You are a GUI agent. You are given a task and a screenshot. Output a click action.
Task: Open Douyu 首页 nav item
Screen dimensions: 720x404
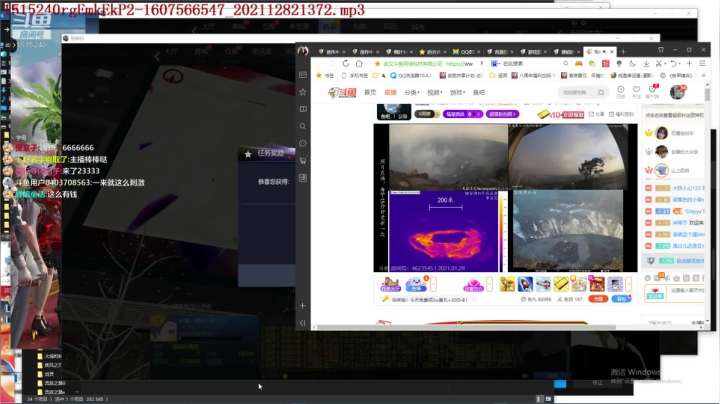(x=370, y=92)
